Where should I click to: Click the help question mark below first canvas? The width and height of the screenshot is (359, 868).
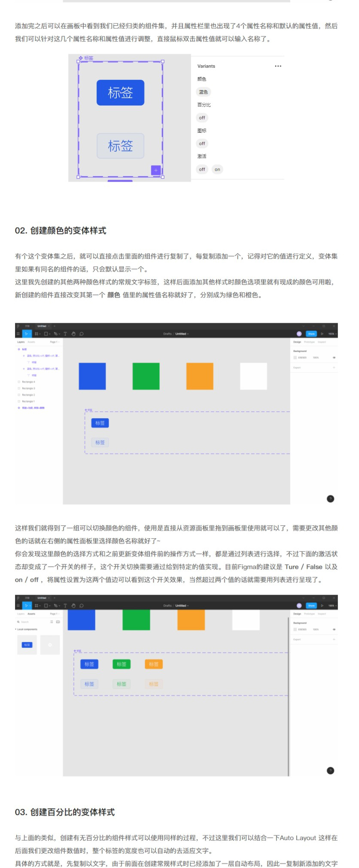(330, 498)
